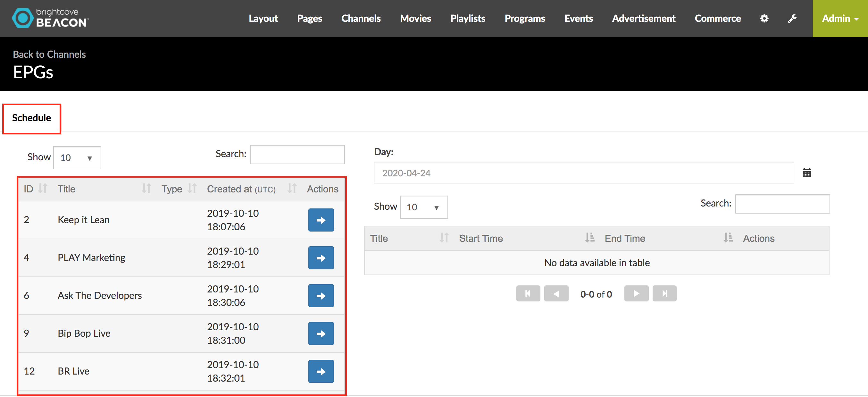This screenshot has height=397, width=868.
Task: Click No data available in table message
Action: point(597,263)
